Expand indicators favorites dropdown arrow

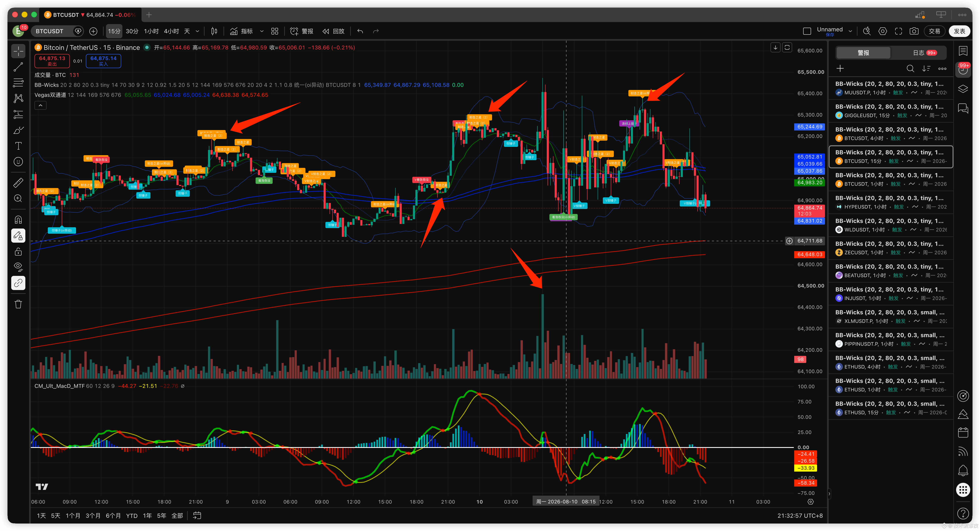pyautogui.click(x=262, y=31)
